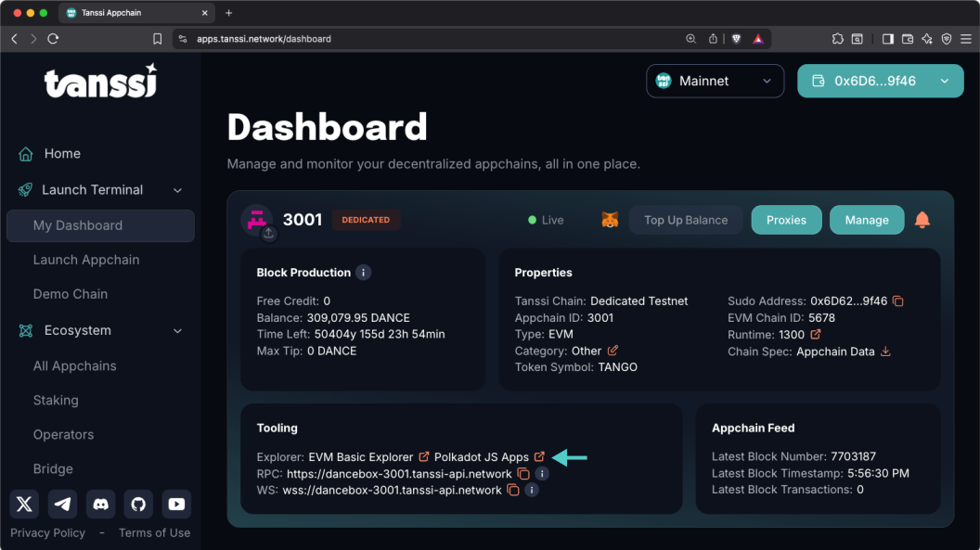Click the Manage button

pos(866,220)
